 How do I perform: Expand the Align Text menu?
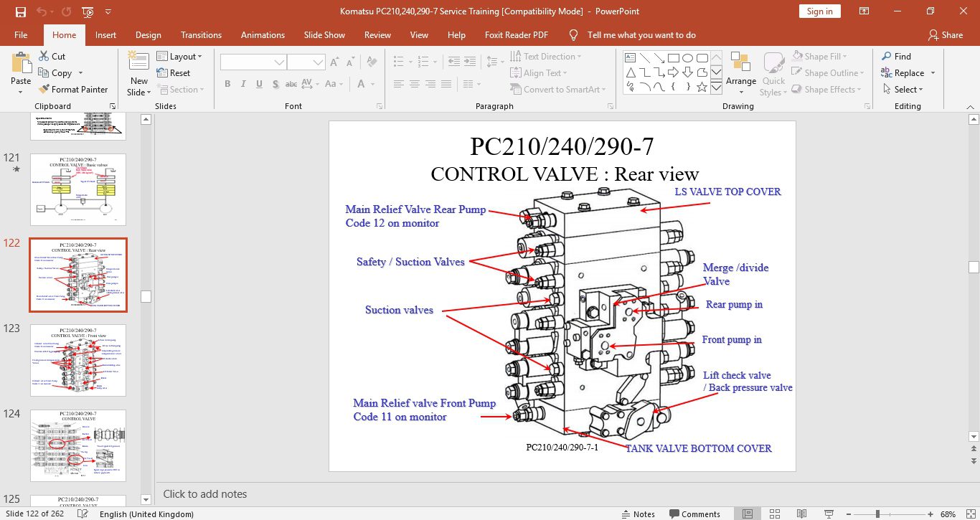tap(539, 72)
